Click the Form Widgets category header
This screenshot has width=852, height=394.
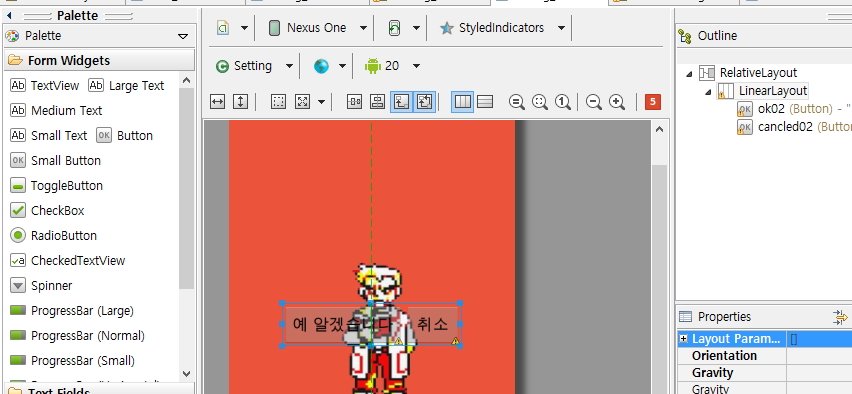[99, 60]
